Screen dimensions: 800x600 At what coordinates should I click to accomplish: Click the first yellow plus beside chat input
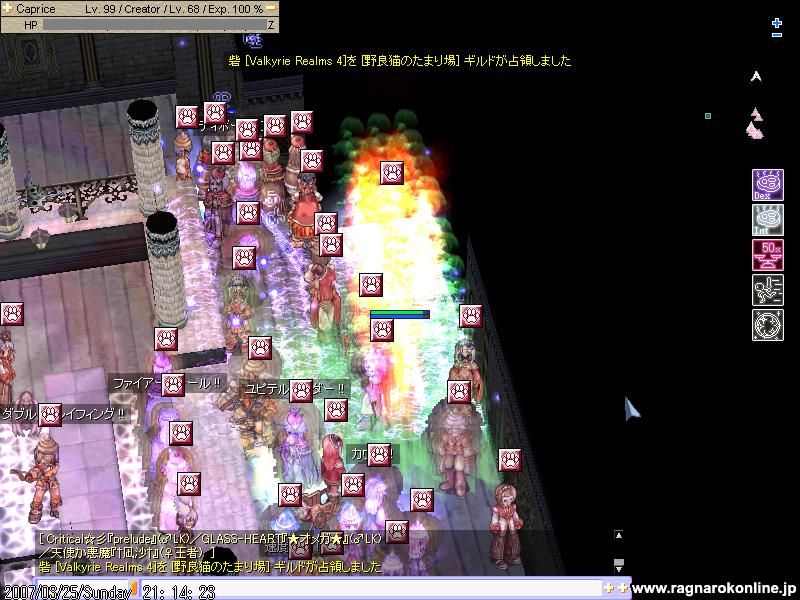pyautogui.click(x=608, y=588)
